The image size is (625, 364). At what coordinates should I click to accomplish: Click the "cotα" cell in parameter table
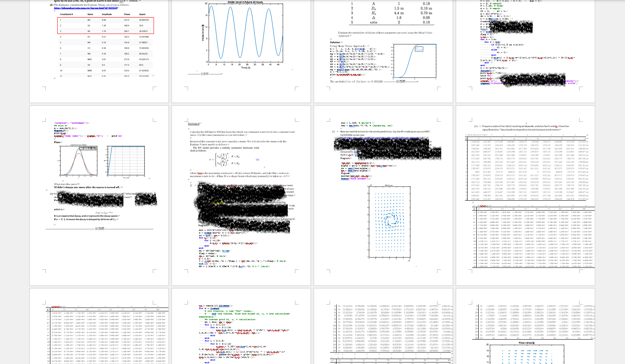374,22
